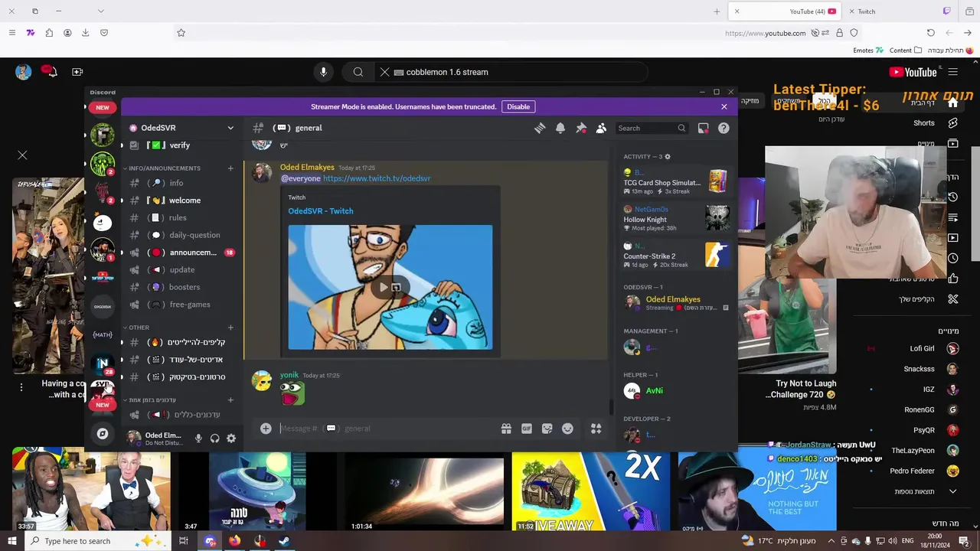
Task: Click the Discord chat scrollbar
Action: pyautogui.click(x=610, y=407)
